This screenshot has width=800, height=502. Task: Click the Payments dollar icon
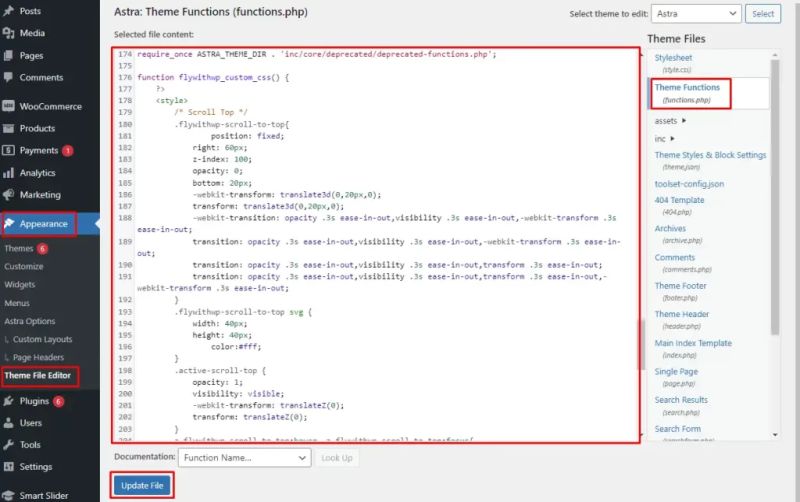[x=8, y=150]
